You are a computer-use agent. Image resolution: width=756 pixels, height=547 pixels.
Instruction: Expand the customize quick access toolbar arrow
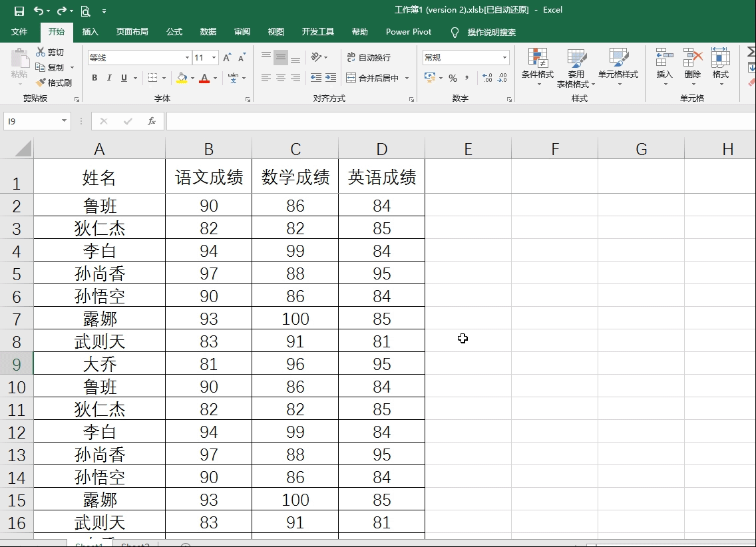pyautogui.click(x=104, y=11)
